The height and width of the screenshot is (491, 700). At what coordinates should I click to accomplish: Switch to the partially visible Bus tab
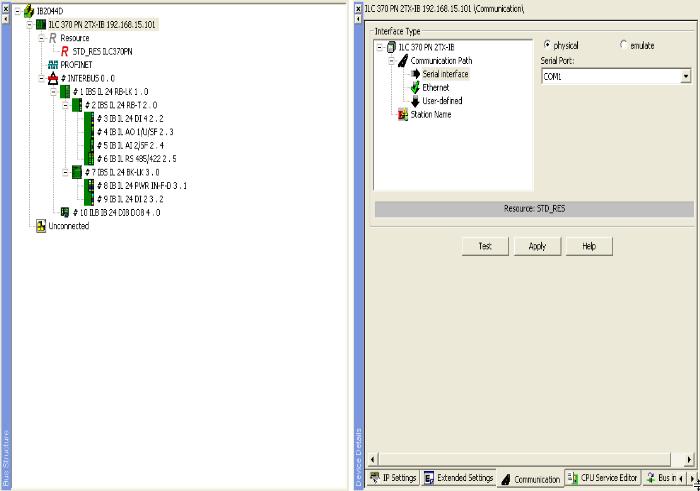pyautogui.click(x=660, y=478)
